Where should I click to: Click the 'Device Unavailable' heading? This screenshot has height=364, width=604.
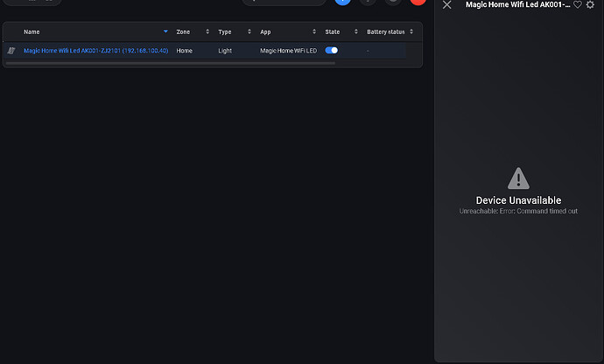pos(518,200)
